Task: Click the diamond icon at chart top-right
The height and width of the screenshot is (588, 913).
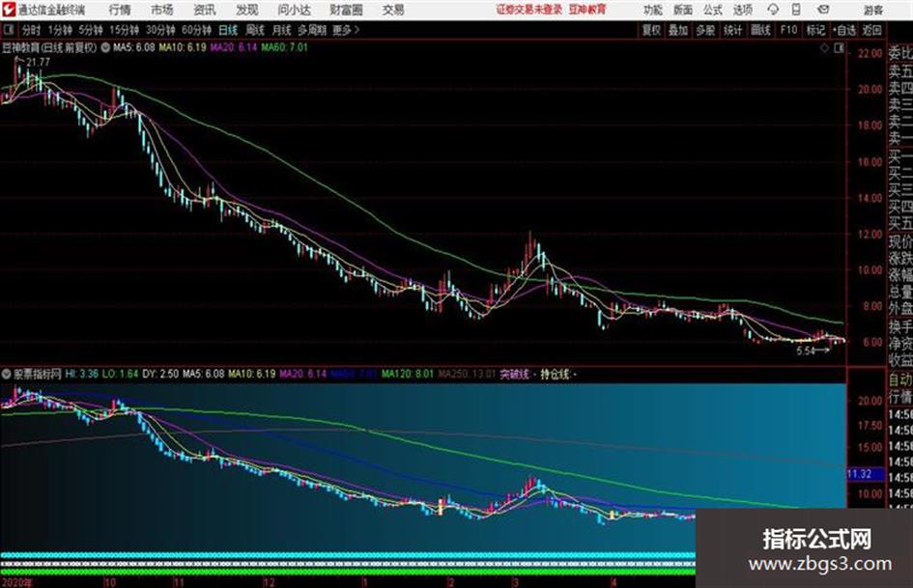Action: pyautogui.click(x=824, y=48)
